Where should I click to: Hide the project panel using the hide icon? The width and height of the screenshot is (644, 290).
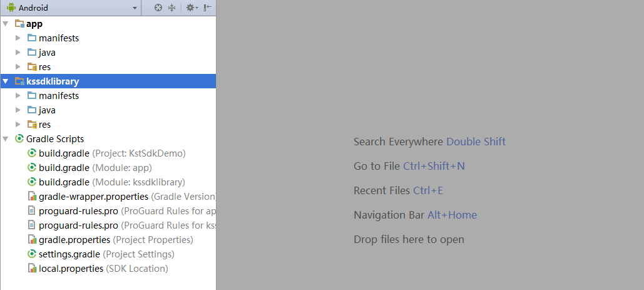(x=208, y=8)
